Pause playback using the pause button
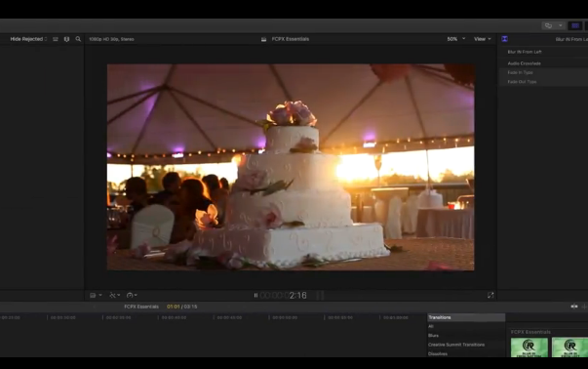The height and width of the screenshot is (369, 588). coord(255,296)
